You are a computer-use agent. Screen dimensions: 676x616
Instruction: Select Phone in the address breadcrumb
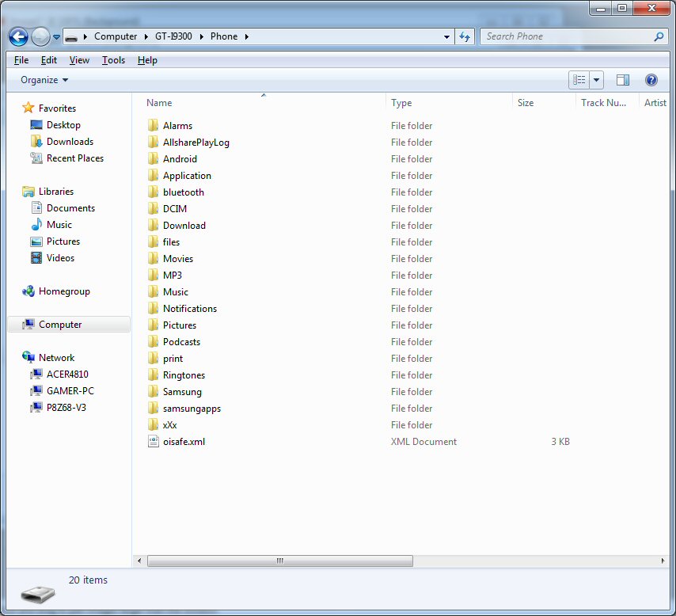point(224,36)
